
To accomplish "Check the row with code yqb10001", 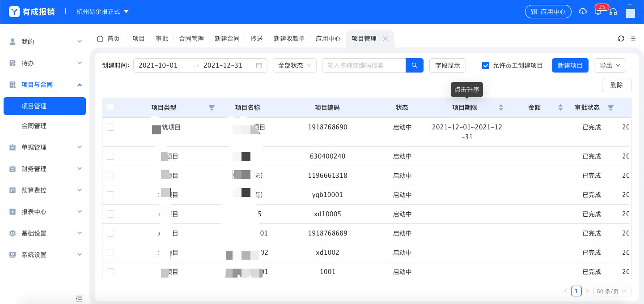I will tap(110, 195).
